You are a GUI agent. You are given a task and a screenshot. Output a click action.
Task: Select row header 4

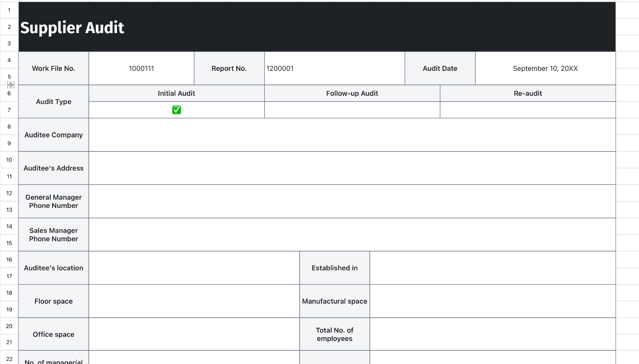point(9,60)
